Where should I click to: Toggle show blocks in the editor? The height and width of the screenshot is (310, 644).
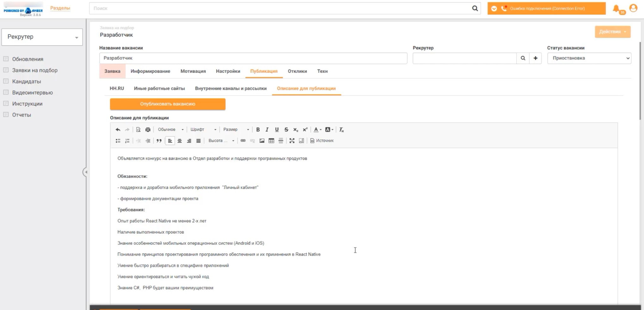tap(301, 141)
